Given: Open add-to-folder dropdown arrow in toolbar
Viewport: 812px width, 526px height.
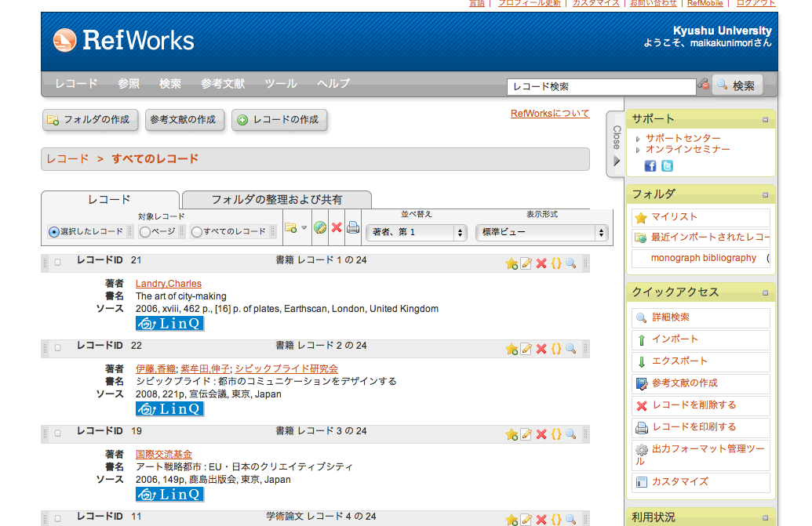Looking at the screenshot, I should 304,227.
